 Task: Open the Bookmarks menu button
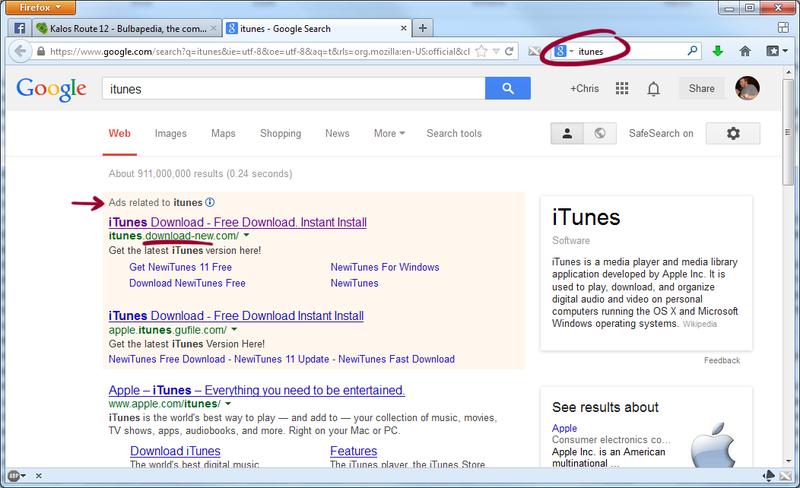(777, 51)
